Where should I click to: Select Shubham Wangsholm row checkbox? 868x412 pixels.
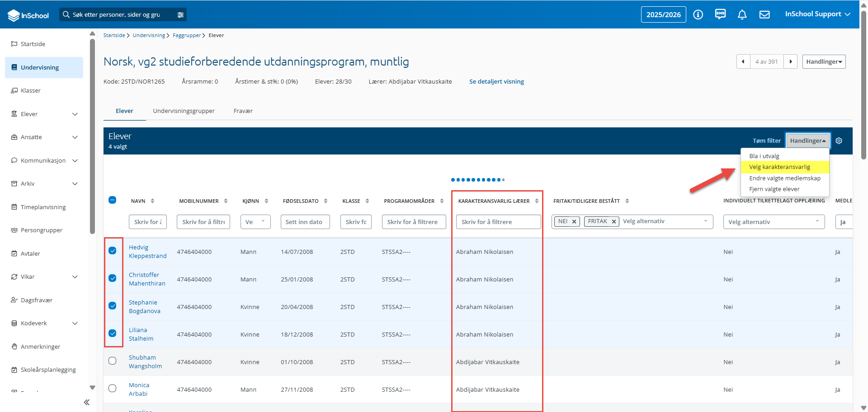(113, 361)
